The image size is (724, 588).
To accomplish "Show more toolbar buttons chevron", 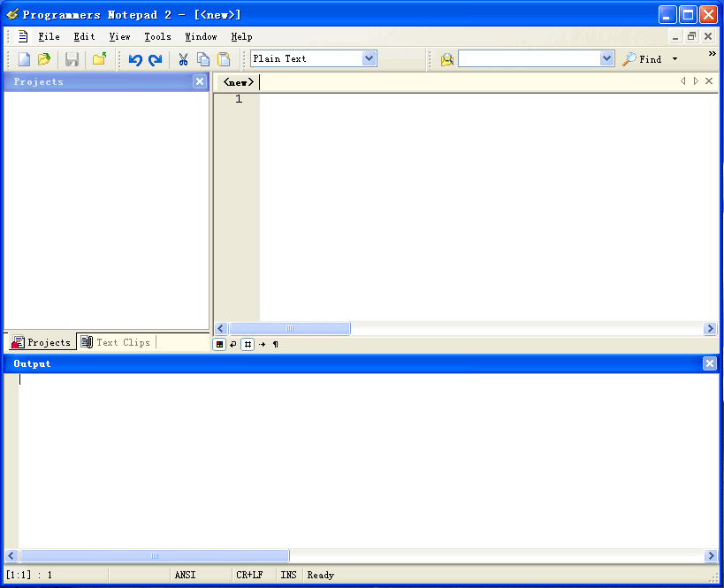I will pyautogui.click(x=712, y=54).
